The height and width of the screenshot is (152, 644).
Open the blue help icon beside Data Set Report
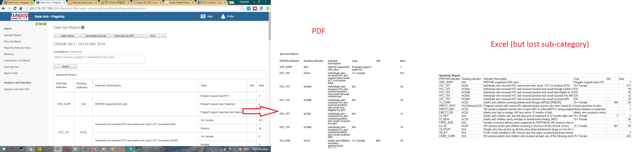coord(83,28)
